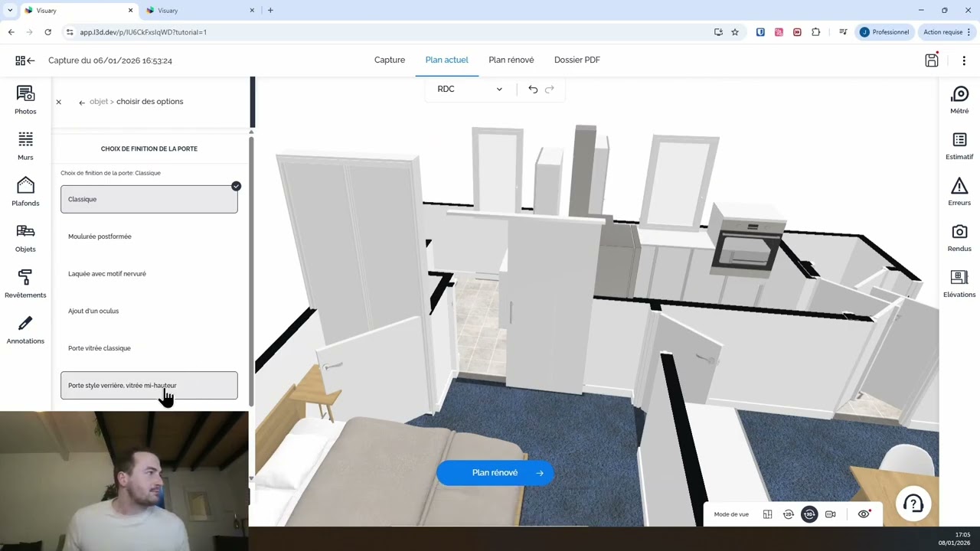The image size is (980, 551).
Task: Toggle visibility eye icon in view bar
Action: 864,514
